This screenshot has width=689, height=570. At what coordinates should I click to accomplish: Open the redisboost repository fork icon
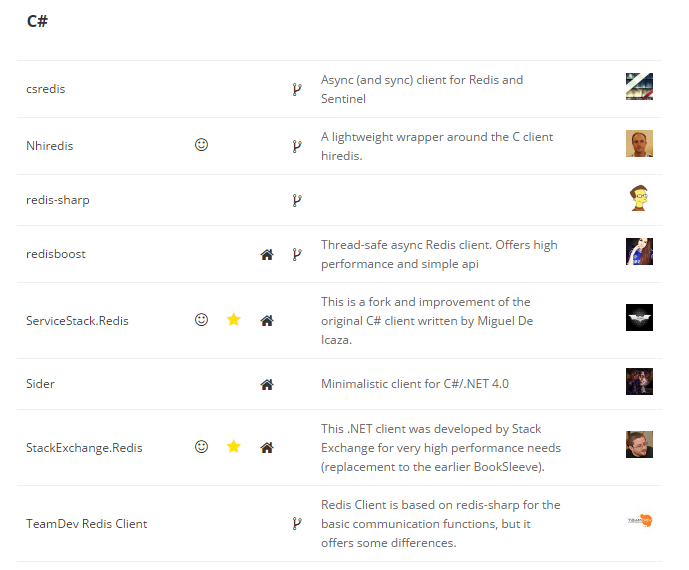297,254
